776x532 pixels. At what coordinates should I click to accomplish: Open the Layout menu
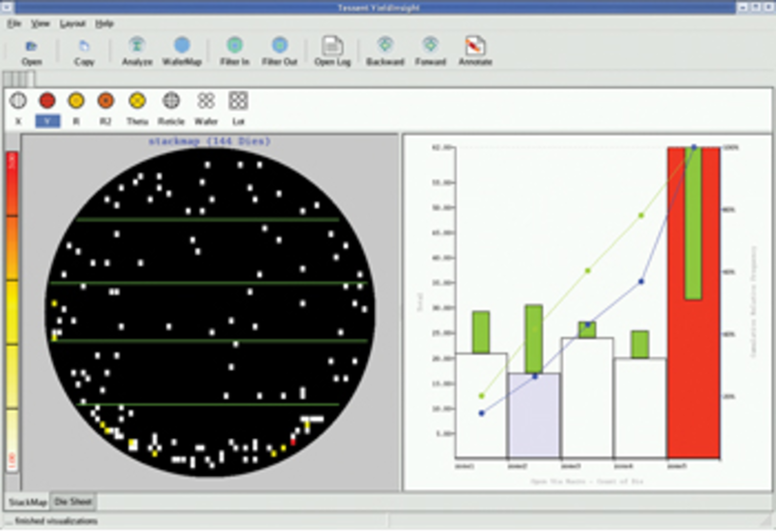click(73, 24)
